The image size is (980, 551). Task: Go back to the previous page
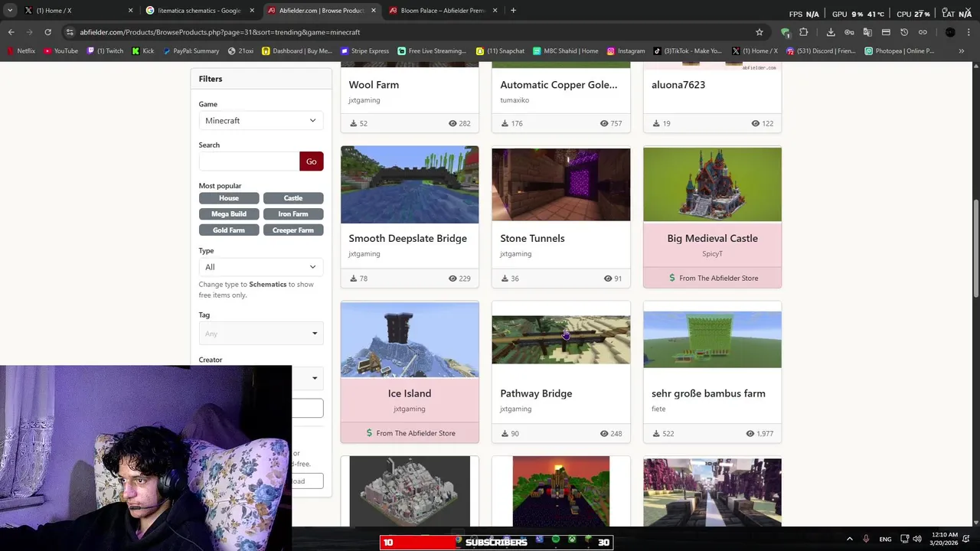click(x=11, y=32)
